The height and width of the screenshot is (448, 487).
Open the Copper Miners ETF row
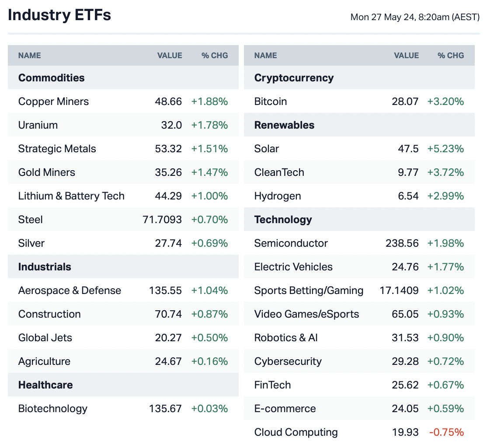(x=53, y=101)
